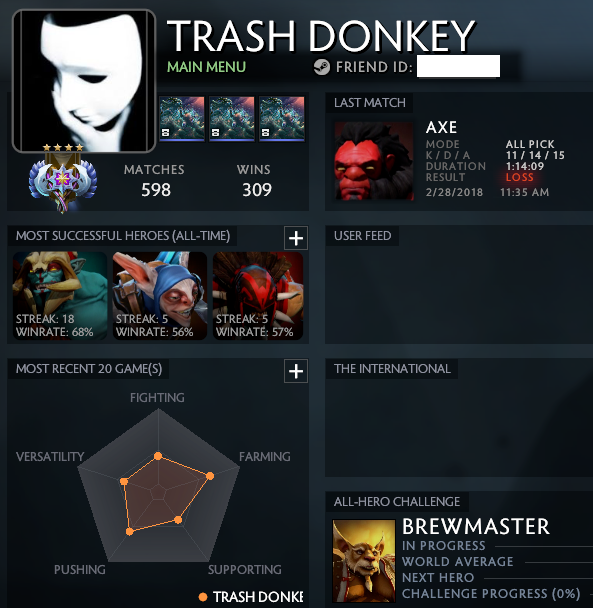Open the white mask profile avatar
The image size is (593, 608).
tap(84, 81)
